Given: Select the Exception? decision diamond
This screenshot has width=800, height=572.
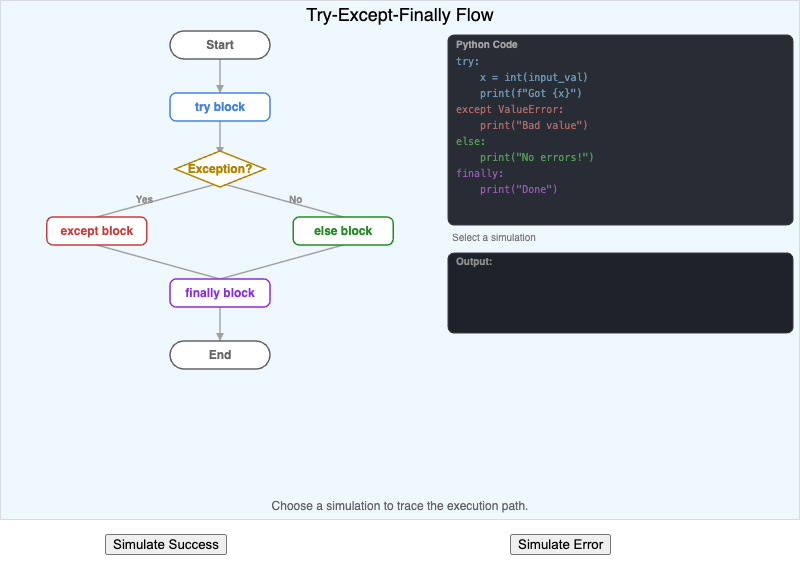Looking at the screenshot, I should click(220, 169).
